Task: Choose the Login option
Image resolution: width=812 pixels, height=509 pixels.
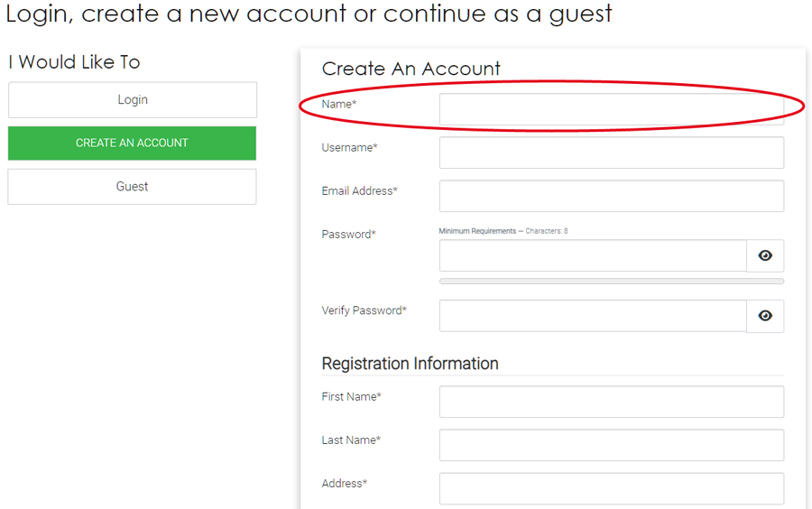Action: click(133, 100)
